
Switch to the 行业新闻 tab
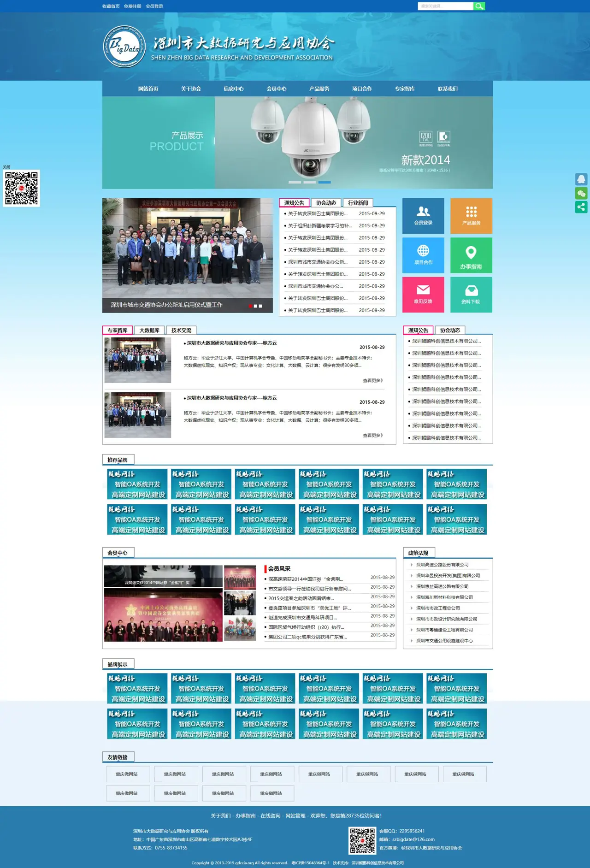(x=358, y=203)
